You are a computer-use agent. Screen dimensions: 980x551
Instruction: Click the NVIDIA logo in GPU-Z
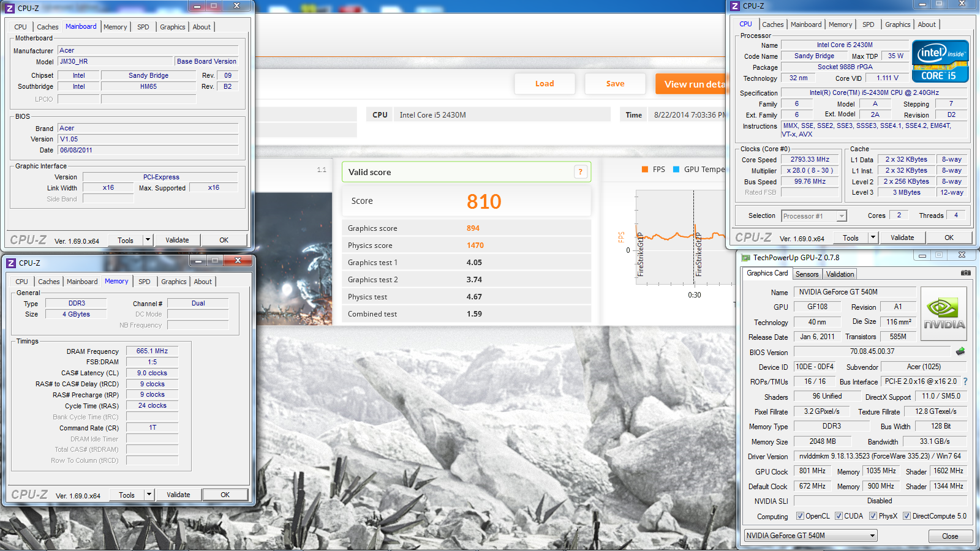coord(944,314)
